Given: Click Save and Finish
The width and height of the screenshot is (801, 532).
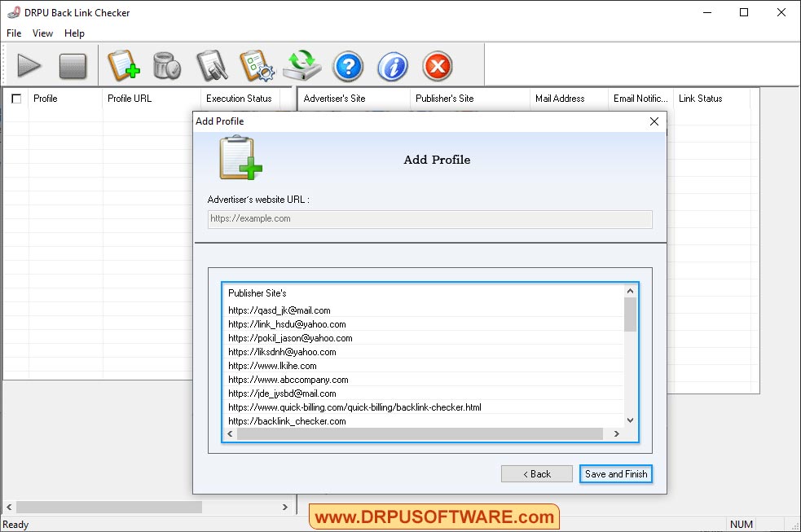Looking at the screenshot, I should 615,473.
